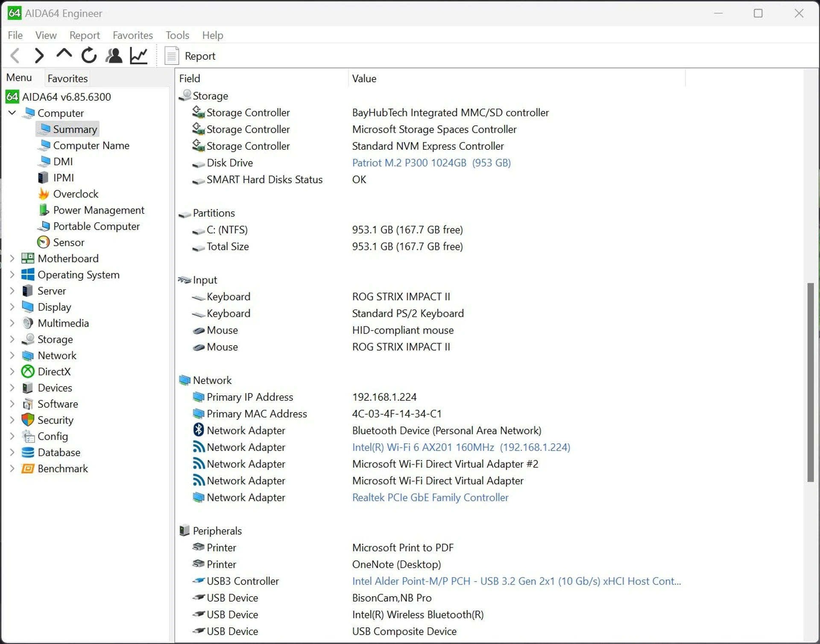Open the Patriot M.2 P300 1024GB link
This screenshot has height=644, width=820.
point(431,163)
